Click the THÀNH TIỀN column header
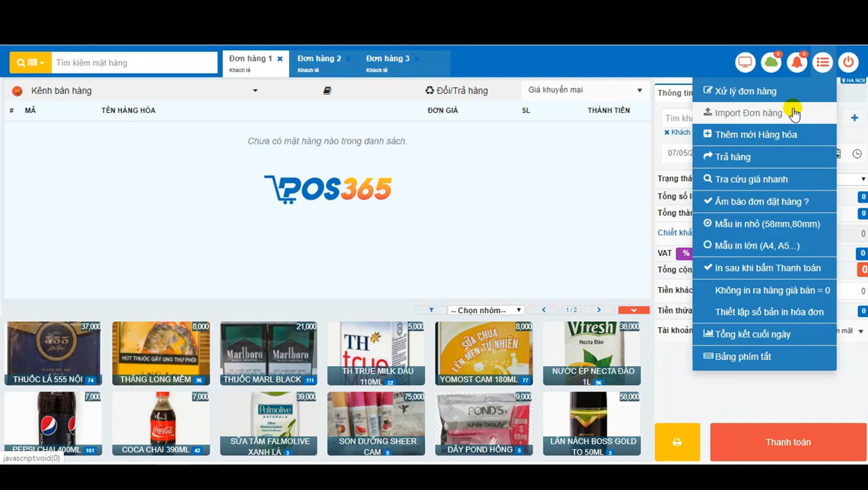868x490 pixels. pos(609,110)
